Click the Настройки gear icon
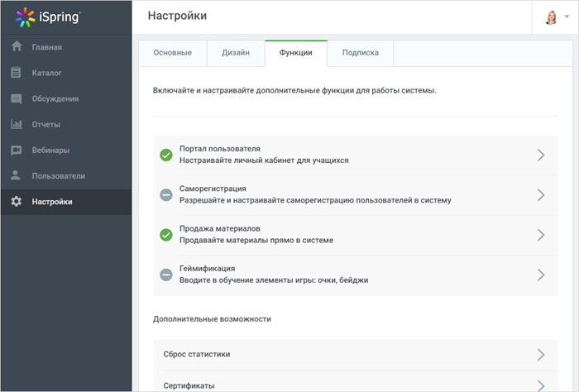The image size is (579, 392). point(17,202)
